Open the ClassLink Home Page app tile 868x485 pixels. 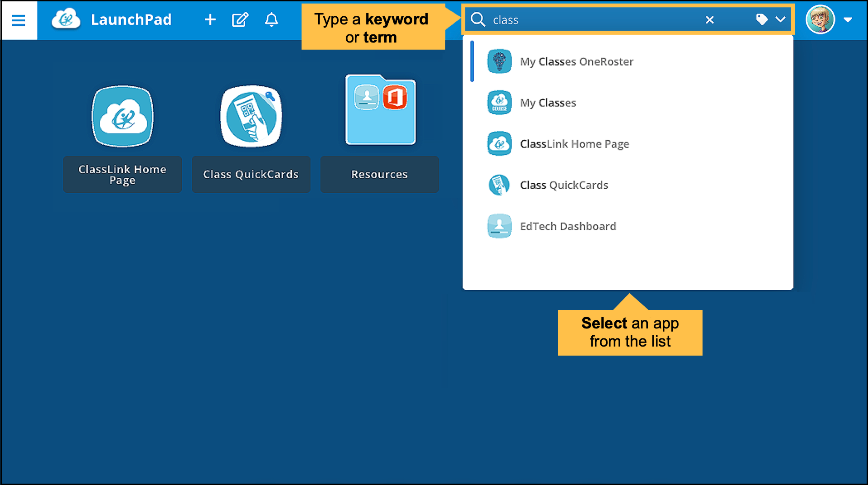coord(123,117)
